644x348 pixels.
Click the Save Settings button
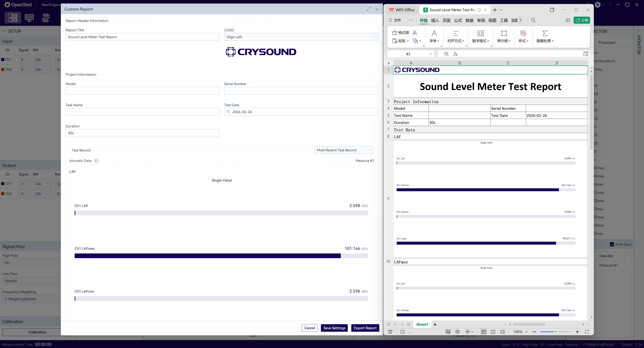pos(334,328)
